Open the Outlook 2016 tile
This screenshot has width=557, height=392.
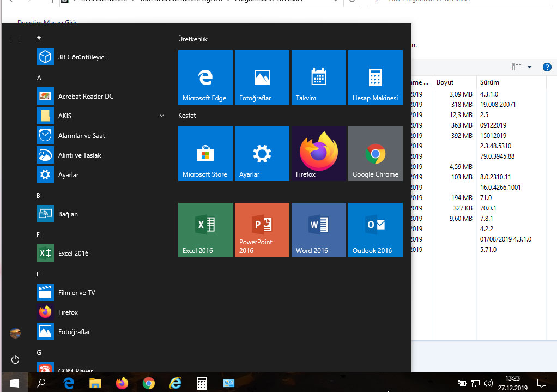pos(376,230)
